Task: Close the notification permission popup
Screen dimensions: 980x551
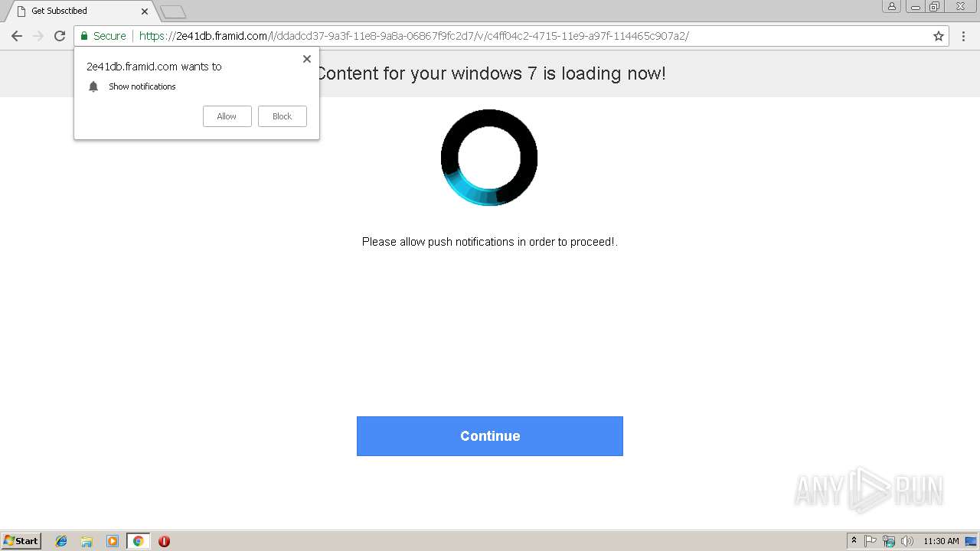Action: click(307, 59)
